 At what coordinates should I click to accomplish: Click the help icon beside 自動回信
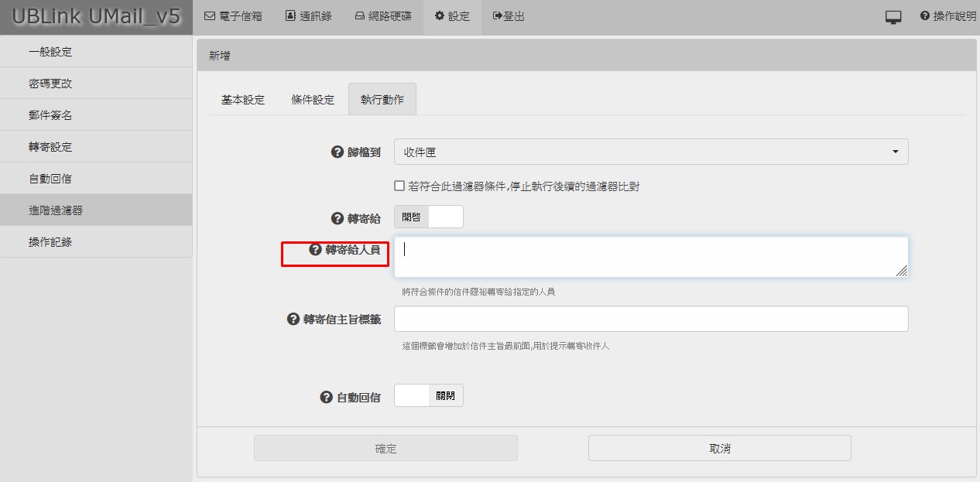click(x=326, y=397)
